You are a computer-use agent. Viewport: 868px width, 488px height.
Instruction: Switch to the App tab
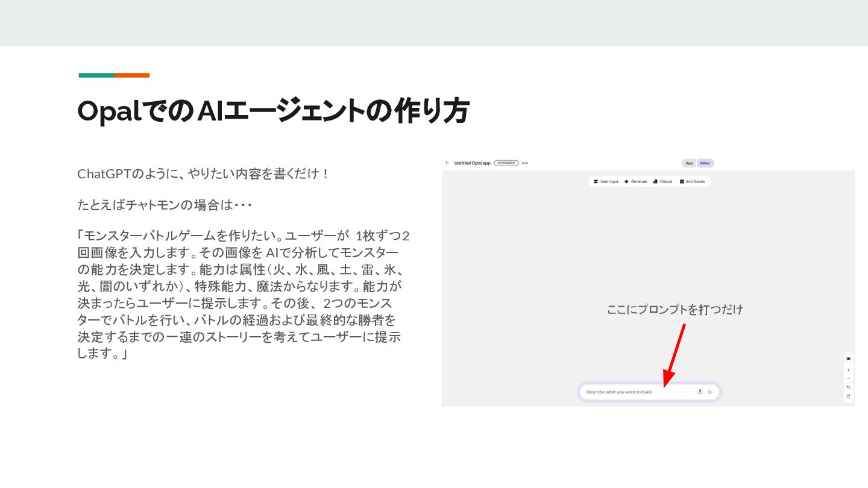[690, 163]
